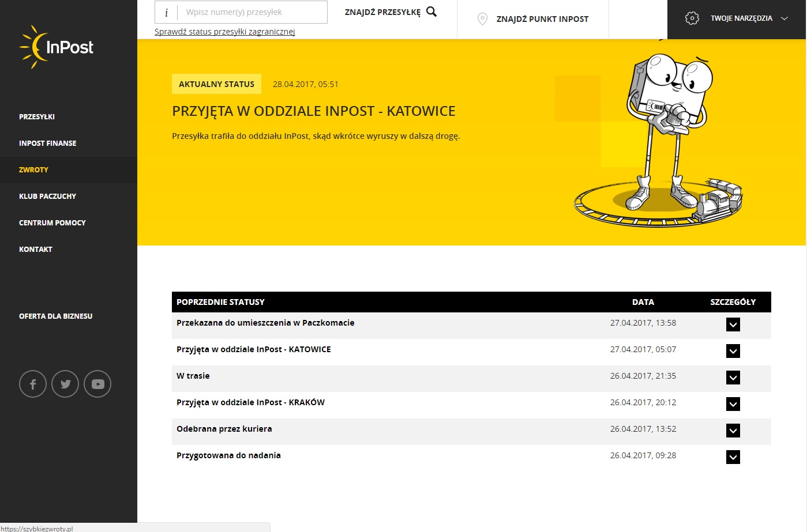Expand details for KRAKÓW status row
807x532 pixels.
[x=733, y=404]
